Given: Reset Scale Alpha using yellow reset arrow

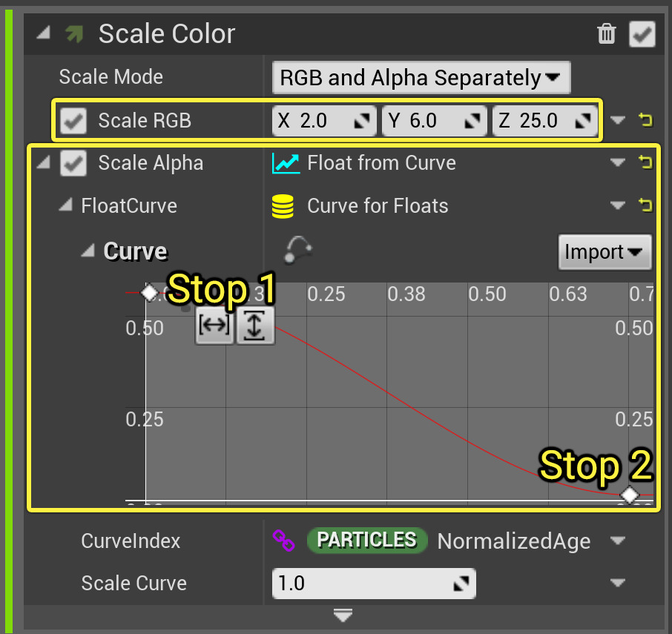Looking at the screenshot, I should click(645, 162).
